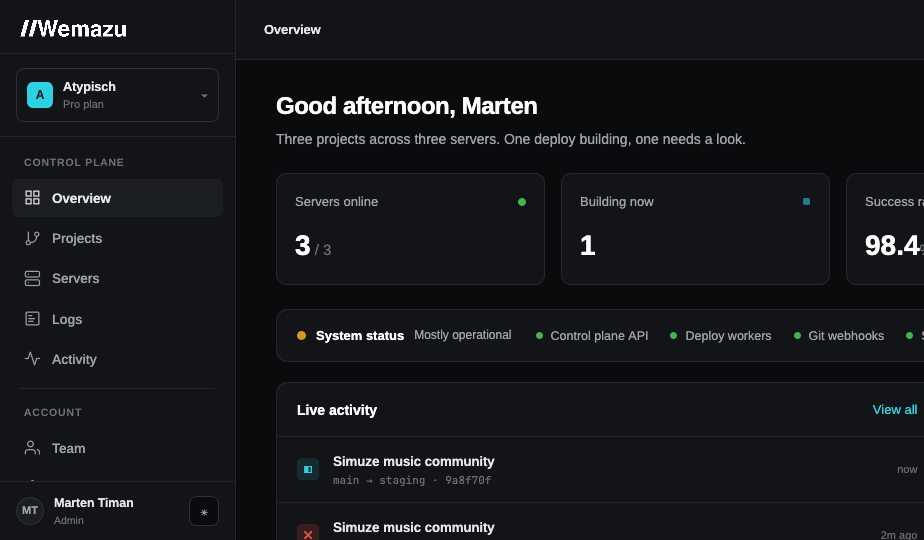924x540 pixels.
Task: Click the Marten Timan profile name
Action: point(94,503)
